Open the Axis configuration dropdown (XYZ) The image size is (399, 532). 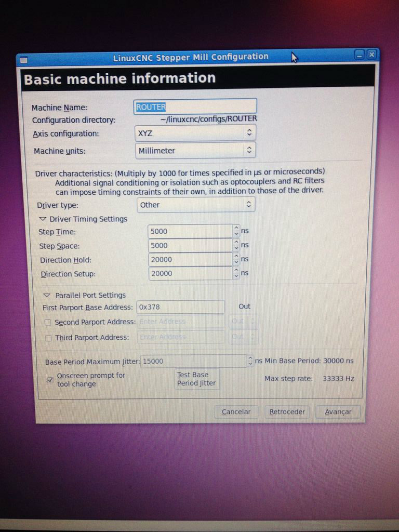tap(195, 133)
